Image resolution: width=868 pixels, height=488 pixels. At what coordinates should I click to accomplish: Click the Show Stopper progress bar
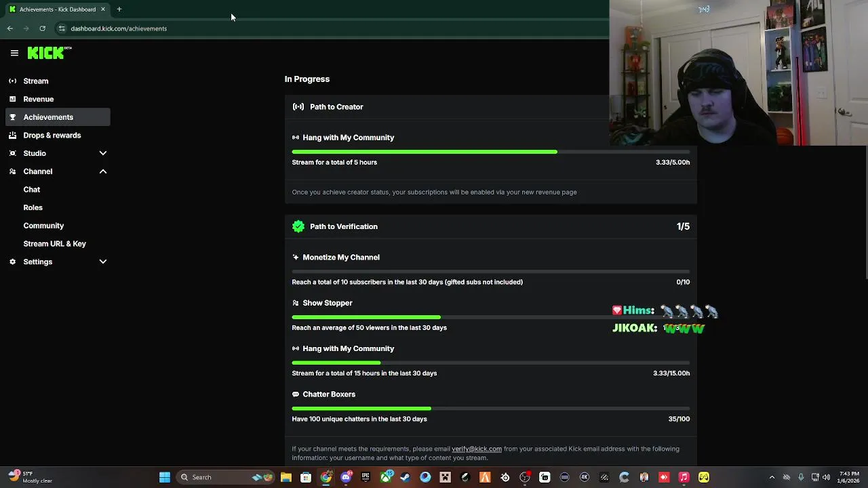pyautogui.click(x=491, y=317)
